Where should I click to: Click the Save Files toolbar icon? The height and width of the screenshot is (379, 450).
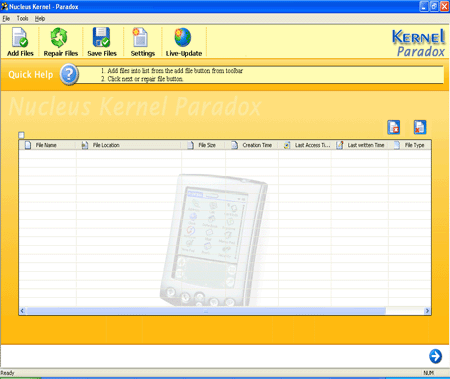102,42
